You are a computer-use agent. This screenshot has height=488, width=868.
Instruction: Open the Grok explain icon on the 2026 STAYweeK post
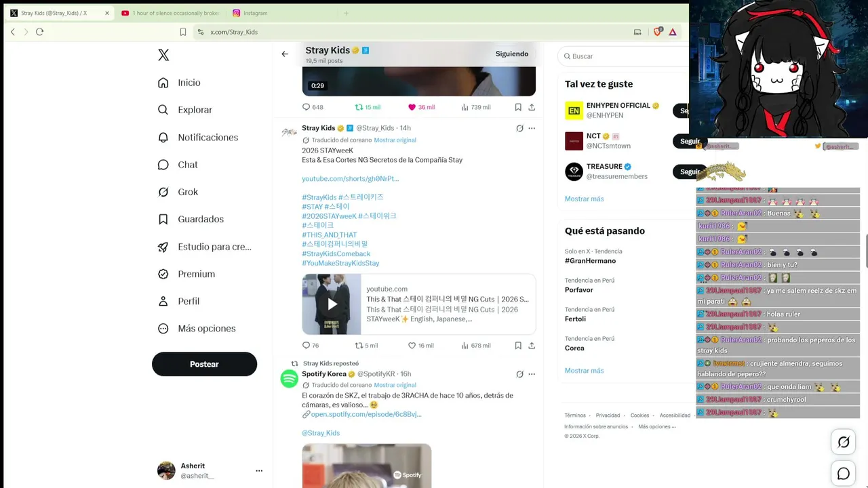pos(519,128)
